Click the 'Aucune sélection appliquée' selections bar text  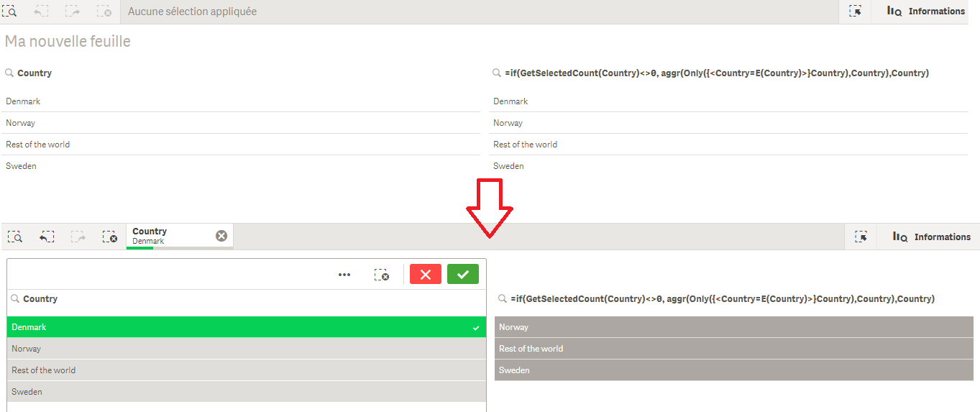pyautogui.click(x=192, y=12)
